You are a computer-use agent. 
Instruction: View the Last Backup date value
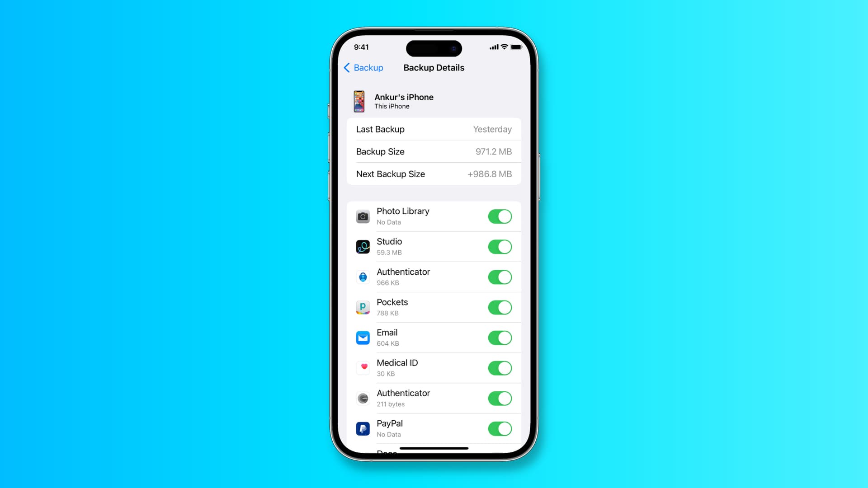pyautogui.click(x=492, y=129)
